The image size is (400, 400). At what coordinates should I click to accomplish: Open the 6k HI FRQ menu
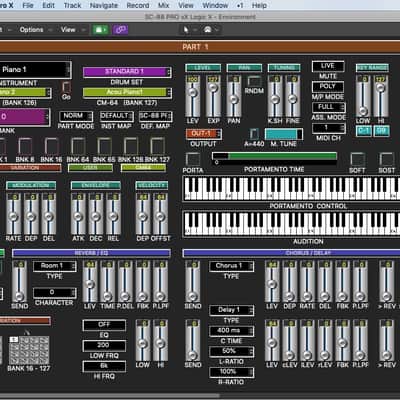104,366
